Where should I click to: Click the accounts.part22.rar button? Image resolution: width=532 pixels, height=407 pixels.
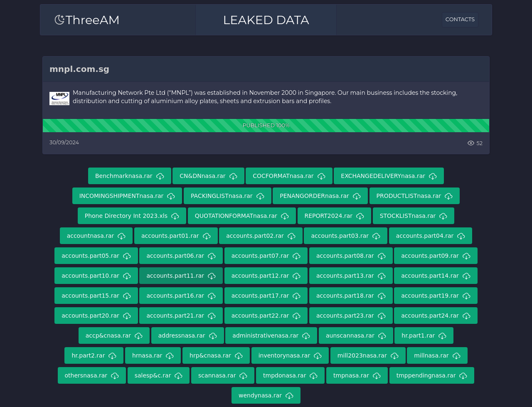tap(266, 316)
